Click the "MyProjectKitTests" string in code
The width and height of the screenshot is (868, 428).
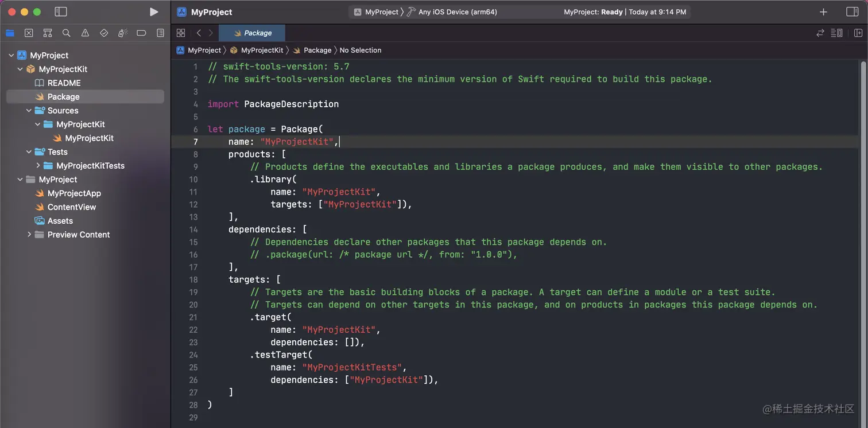pos(352,368)
